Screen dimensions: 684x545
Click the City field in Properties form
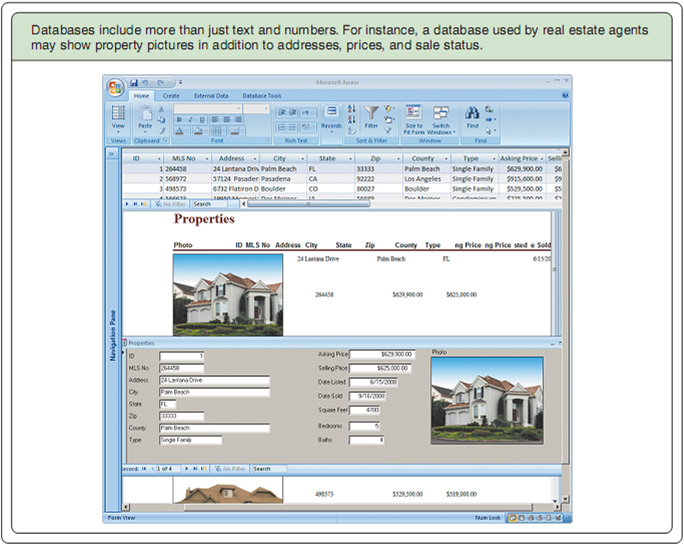click(x=214, y=392)
